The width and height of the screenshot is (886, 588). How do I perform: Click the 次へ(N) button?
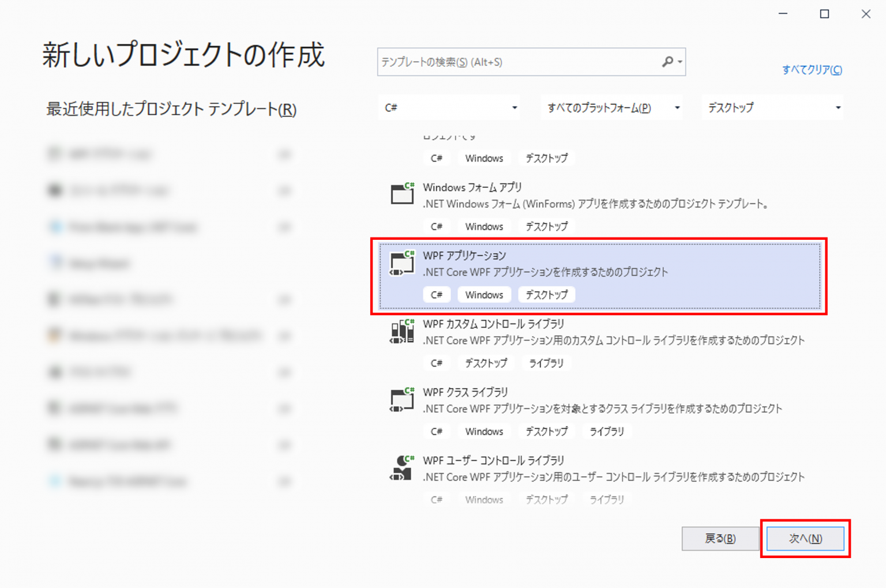tap(805, 538)
